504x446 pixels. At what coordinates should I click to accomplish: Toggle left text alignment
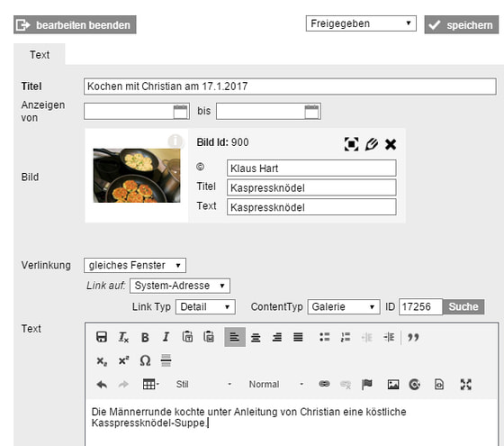[235, 337]
